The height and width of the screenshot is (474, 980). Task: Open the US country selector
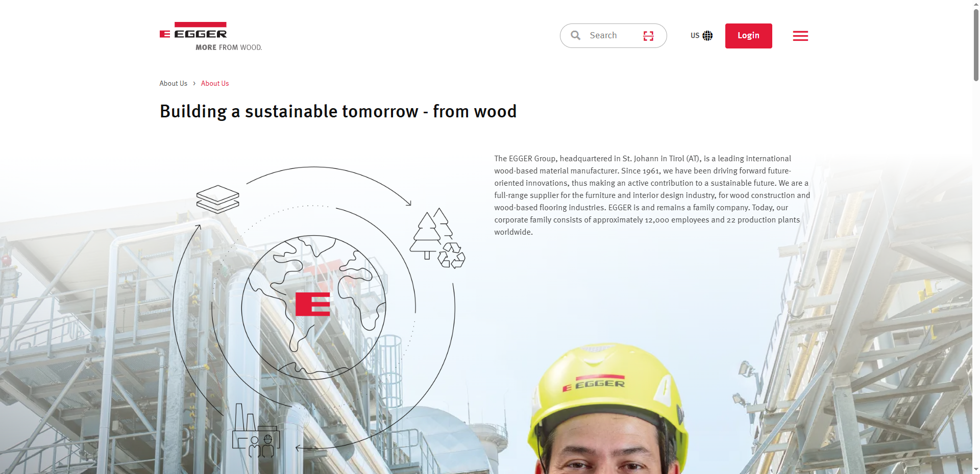click(695, 36)
